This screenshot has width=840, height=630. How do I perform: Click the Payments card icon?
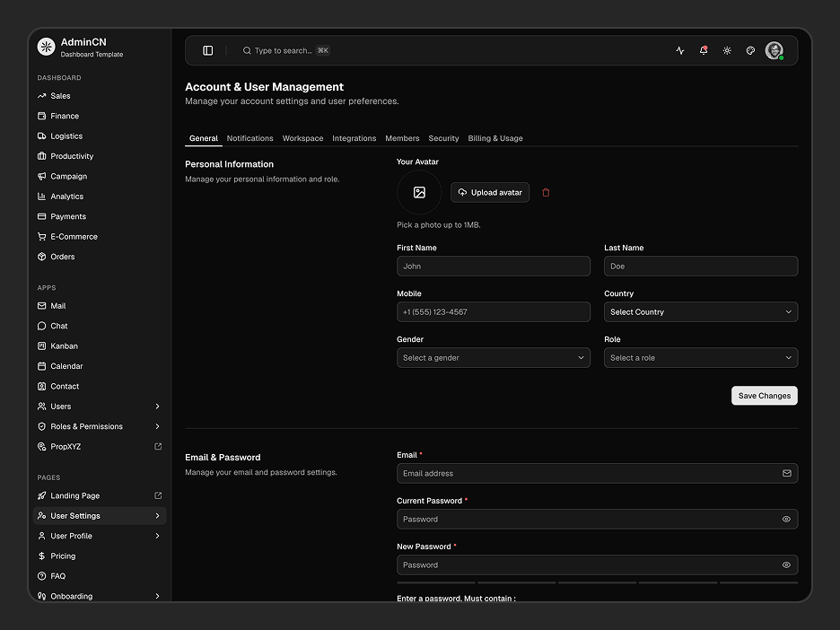click(x=42, y=216)
